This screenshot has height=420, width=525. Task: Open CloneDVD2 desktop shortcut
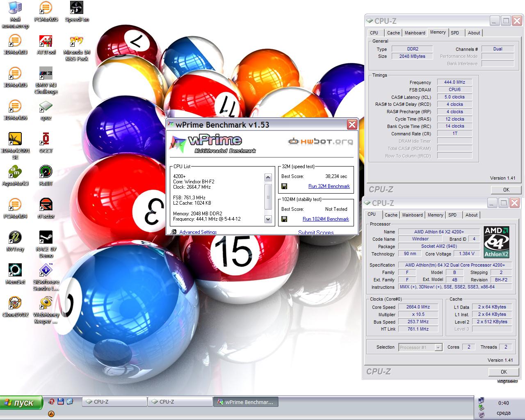pos(15,307)
